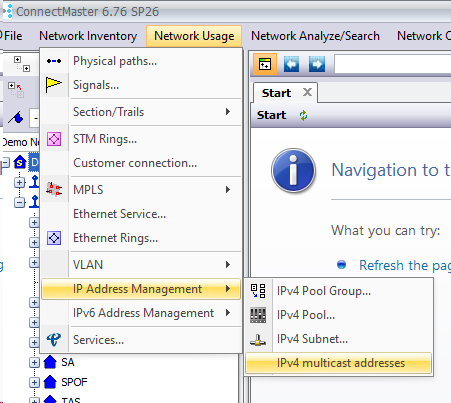Click the yellow S house root icon
This screenshot has height=403, width=451.
(x=20, y=162)
